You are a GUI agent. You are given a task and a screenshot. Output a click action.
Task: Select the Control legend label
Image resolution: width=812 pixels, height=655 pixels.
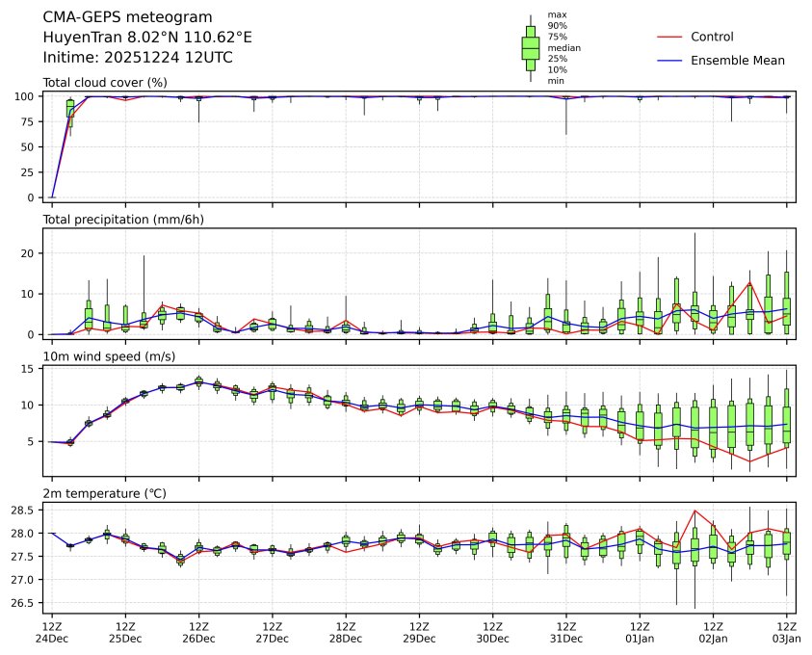[x=712, y=37]
